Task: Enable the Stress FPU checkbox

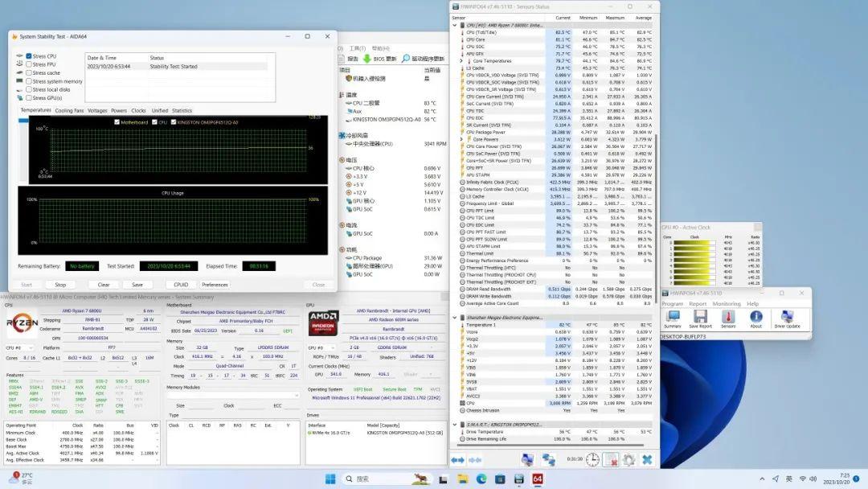Action: click(x=30, y=64)
